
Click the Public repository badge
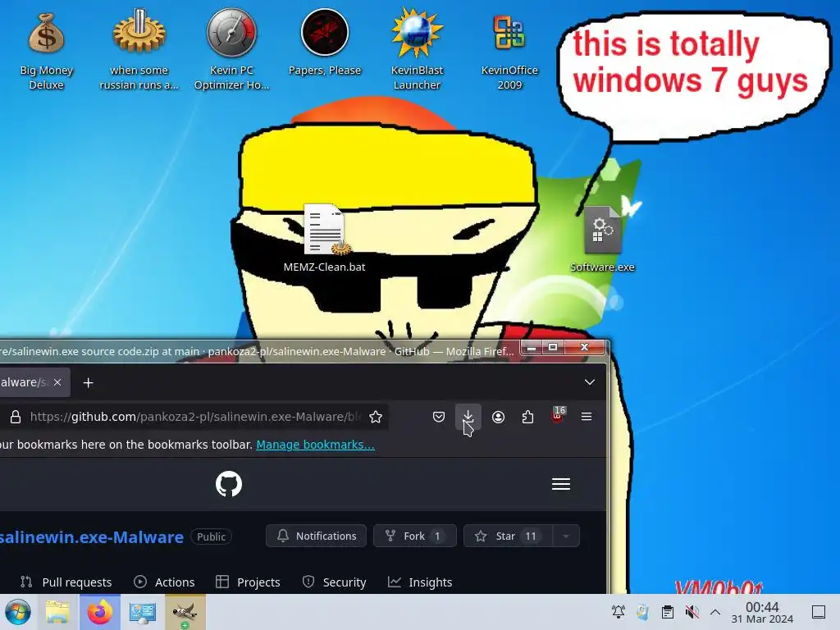[x=211, y=536]
